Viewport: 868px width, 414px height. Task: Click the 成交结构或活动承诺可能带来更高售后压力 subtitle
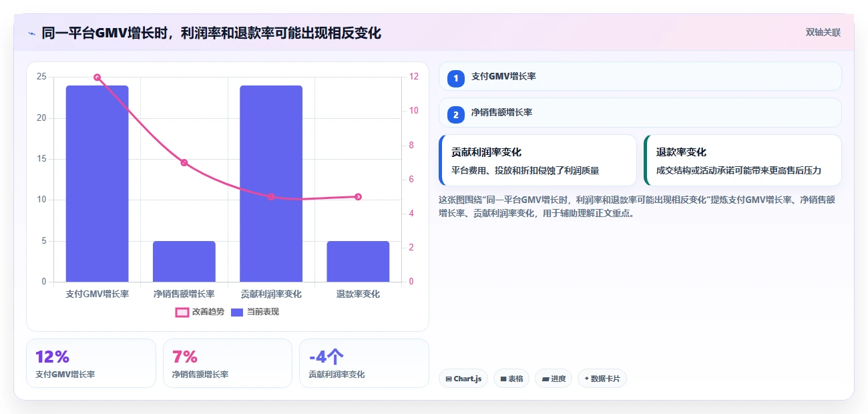click(x=738, y=170)
